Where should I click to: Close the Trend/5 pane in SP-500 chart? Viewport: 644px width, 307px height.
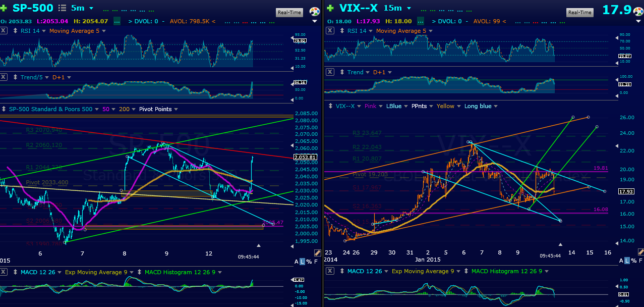[x=4, y=77]
